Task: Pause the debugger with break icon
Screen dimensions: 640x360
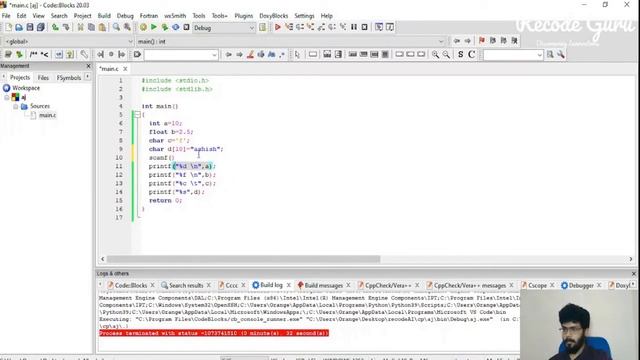Action: 353,27
